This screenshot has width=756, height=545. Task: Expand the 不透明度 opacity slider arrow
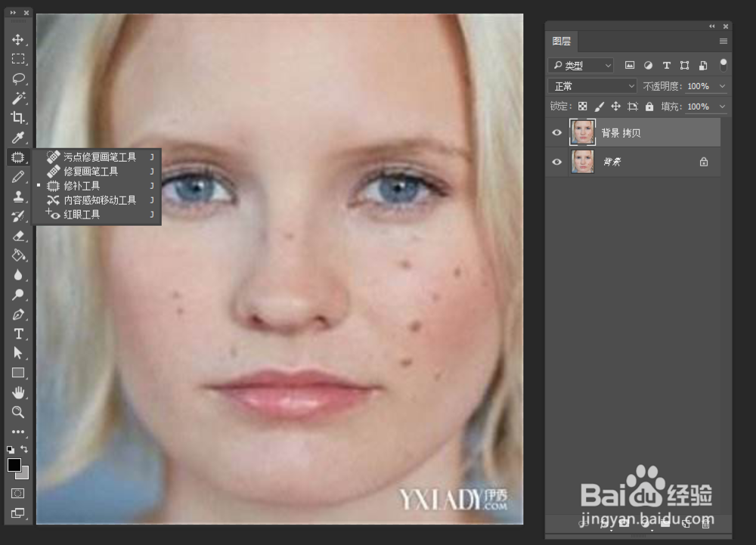coord(722,86)
